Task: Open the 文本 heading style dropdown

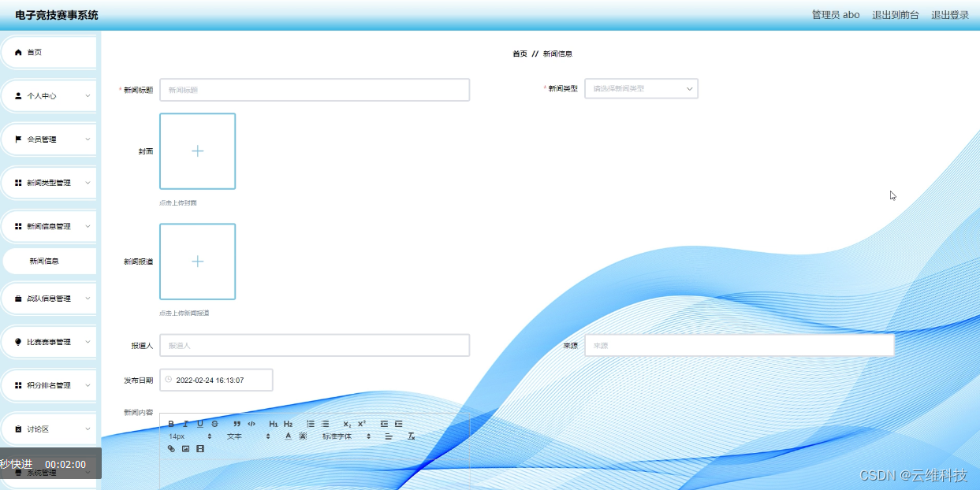Action: click(x=248, y=436)
